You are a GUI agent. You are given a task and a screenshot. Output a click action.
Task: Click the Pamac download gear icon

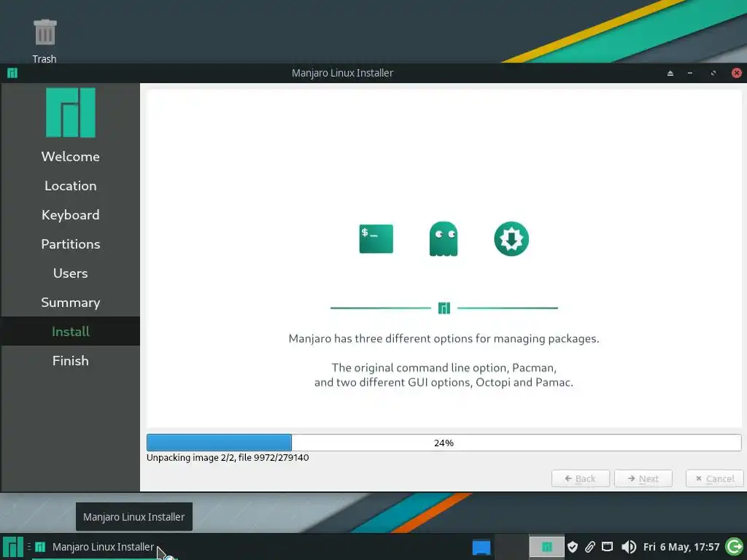[x=511, y=238]
